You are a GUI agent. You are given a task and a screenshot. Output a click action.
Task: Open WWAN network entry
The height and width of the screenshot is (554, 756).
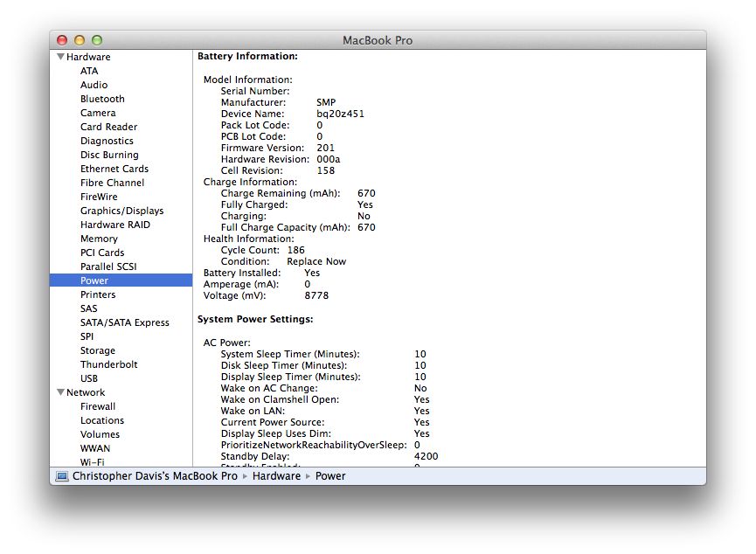coord(95,448)
